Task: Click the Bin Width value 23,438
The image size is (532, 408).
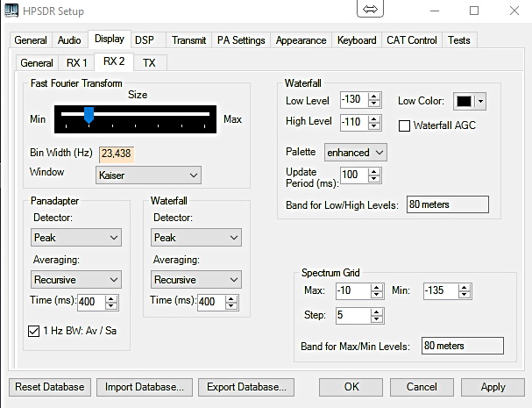Action: click(x=117, y=154)
